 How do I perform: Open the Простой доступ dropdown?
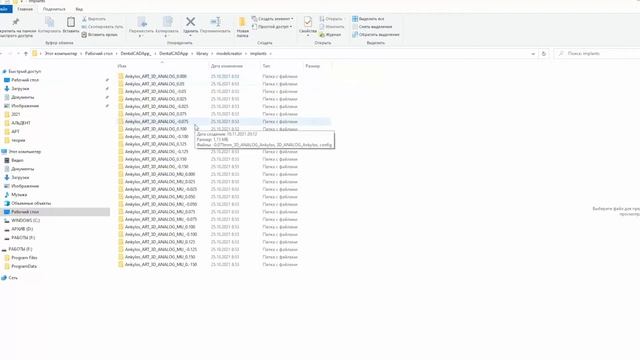click(272, 27)
